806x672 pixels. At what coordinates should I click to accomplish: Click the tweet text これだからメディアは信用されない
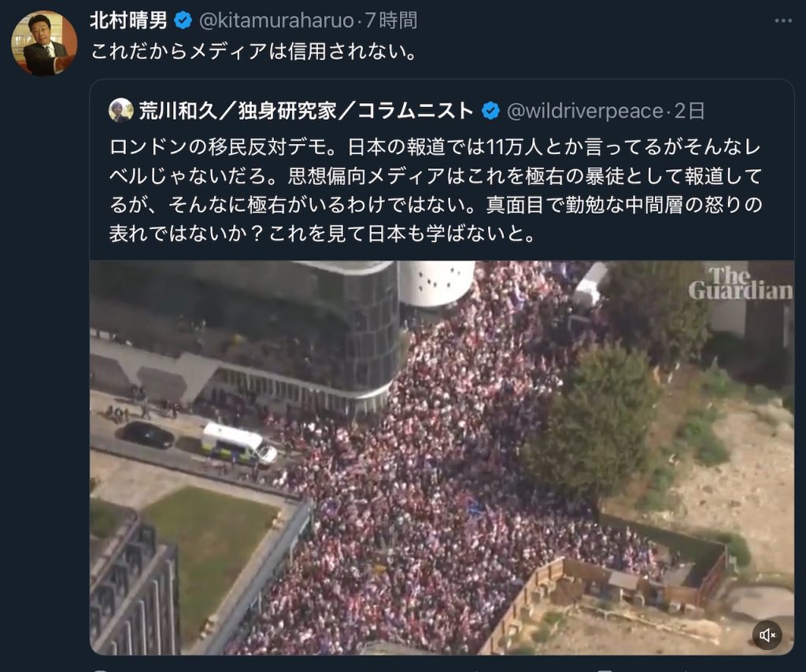254,51
